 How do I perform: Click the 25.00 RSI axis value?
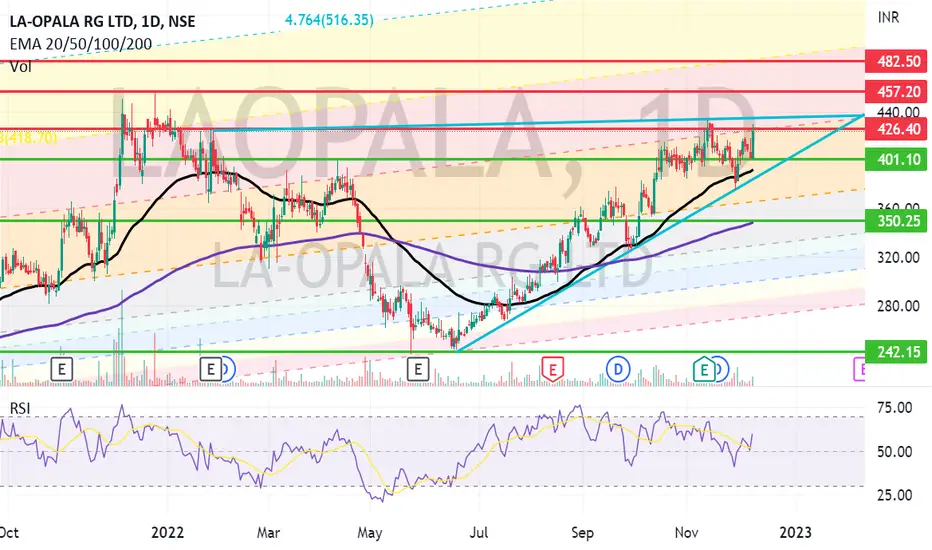[895, 495]
